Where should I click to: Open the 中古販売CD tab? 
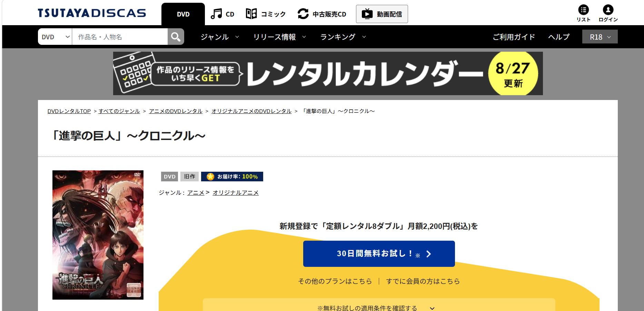322,14
